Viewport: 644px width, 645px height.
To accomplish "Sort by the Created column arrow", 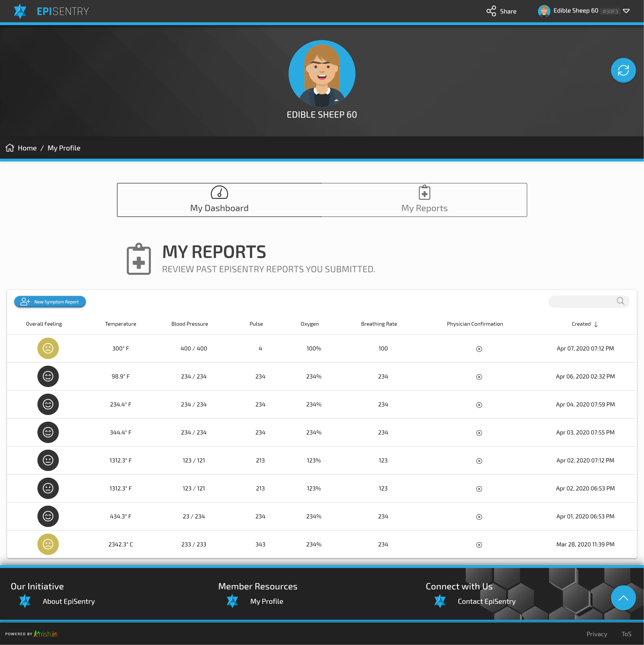I will point(596,324).
